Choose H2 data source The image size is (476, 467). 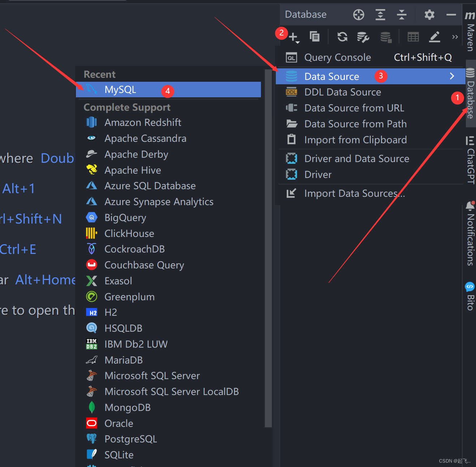[x=168, y=313]
